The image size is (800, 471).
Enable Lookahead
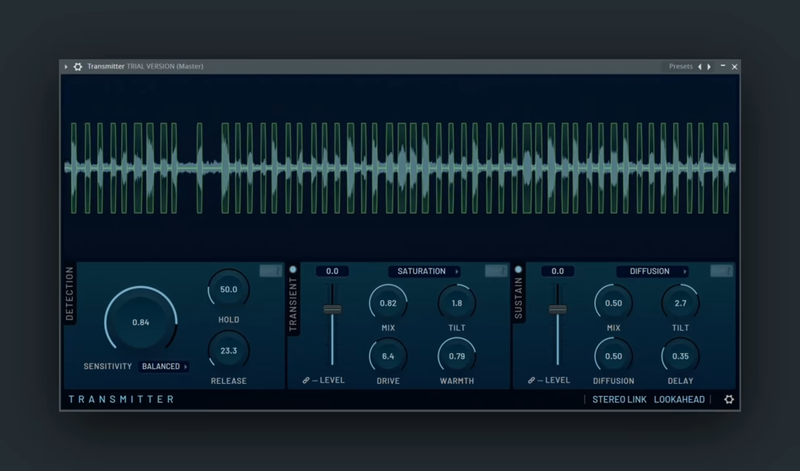click(x=679, y=400)
